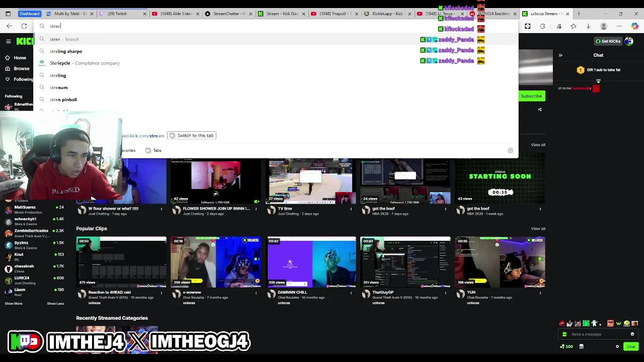
Task: Filter suggestions by Tabs
Action: coord(153,150)
